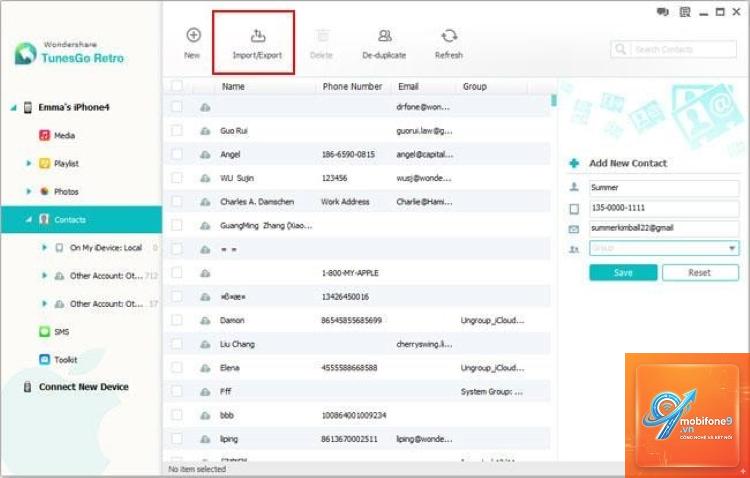Open the feedback chat icon in title bar
The image size is (750, 478).
tap(662, 12)
